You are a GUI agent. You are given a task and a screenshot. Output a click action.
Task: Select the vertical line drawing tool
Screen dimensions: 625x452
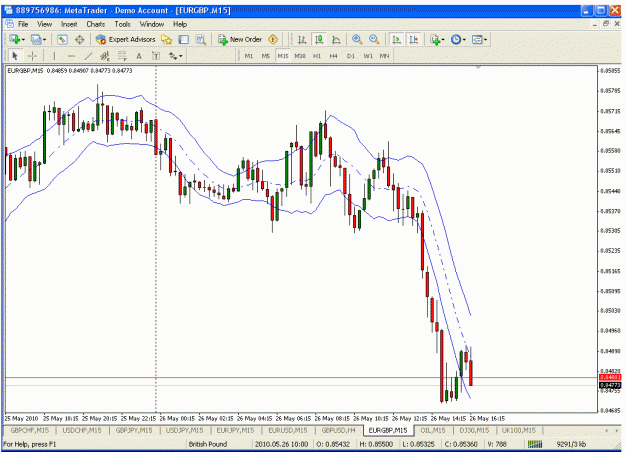[x=54, y=56]
